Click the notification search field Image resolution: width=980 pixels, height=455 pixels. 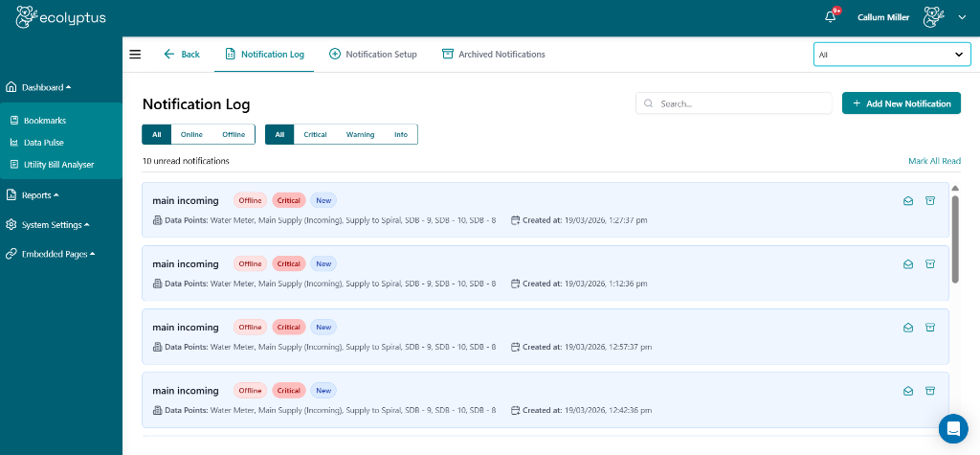734,103
